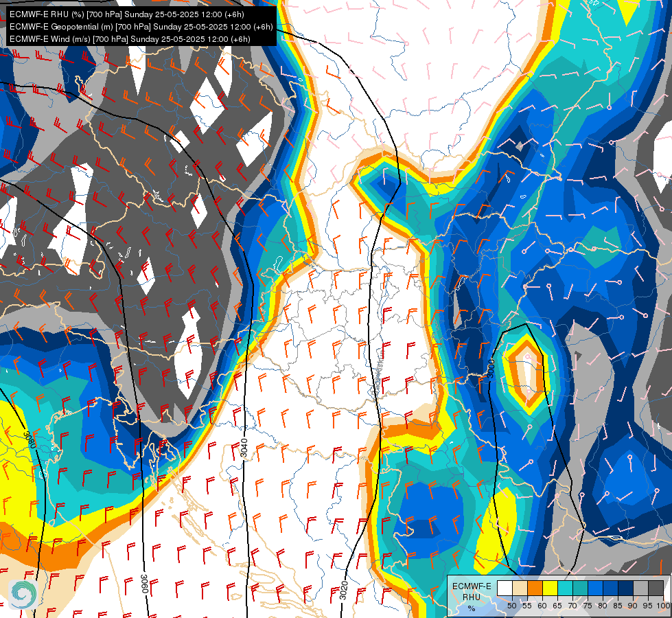The image size is (672, 618).
Task: Click the 3000 geopotential contour label
Action: (x=491, y=369)
